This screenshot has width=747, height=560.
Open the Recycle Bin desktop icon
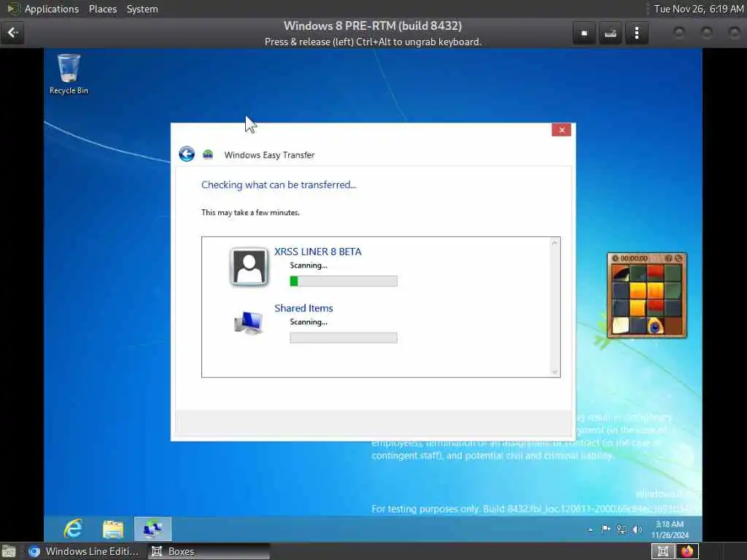[x=69, y=74]
